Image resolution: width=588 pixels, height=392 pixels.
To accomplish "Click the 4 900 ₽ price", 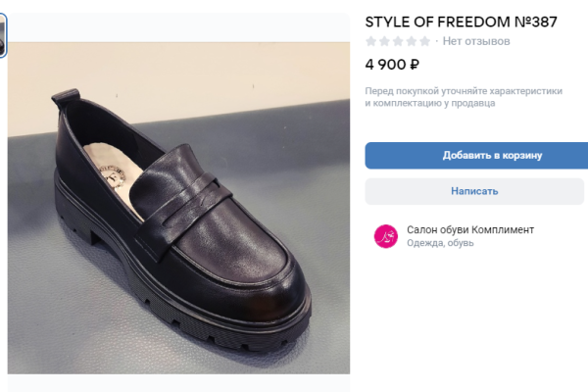I will coord(392,65).
